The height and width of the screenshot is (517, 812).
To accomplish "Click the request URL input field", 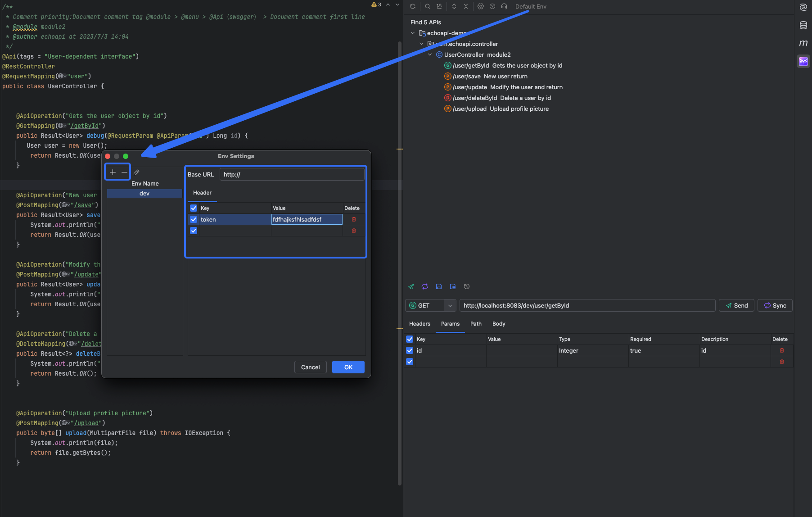I will (587, 305).
